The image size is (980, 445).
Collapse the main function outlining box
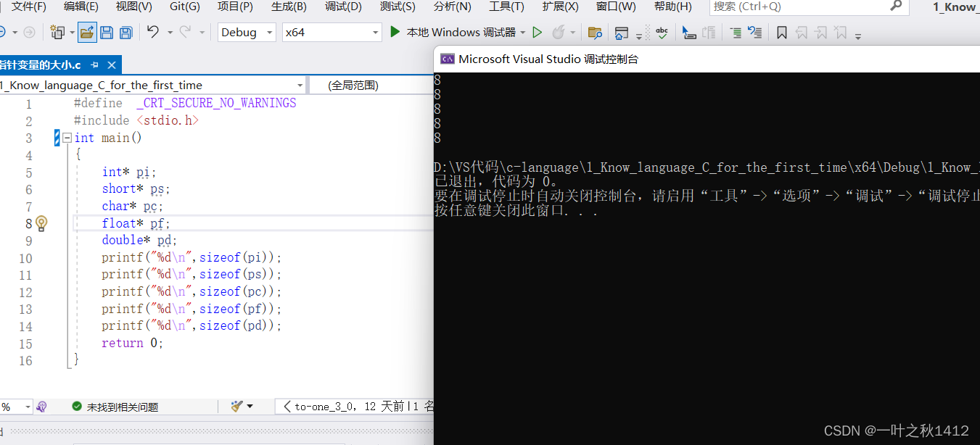click(67, 138)
